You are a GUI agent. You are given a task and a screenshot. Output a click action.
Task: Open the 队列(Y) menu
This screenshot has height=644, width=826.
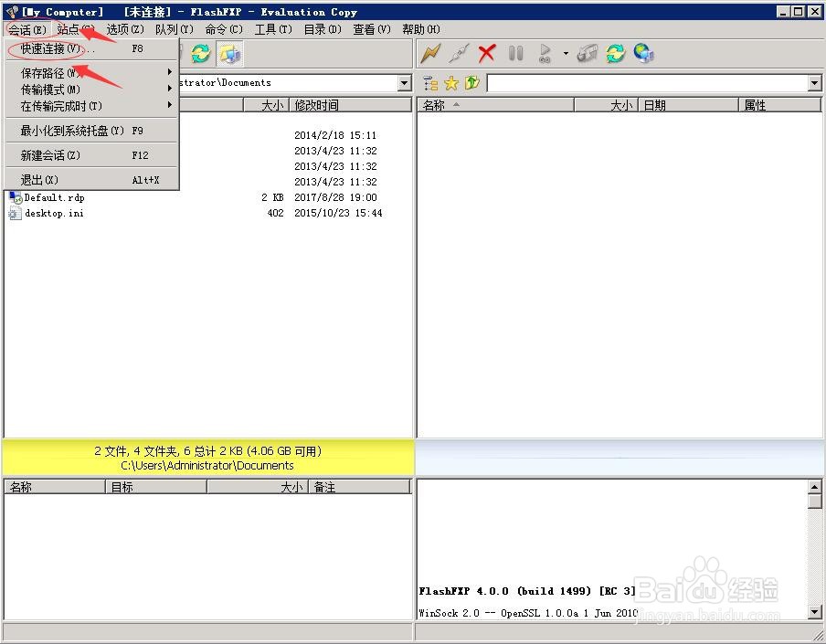click(x=175, y=29)
